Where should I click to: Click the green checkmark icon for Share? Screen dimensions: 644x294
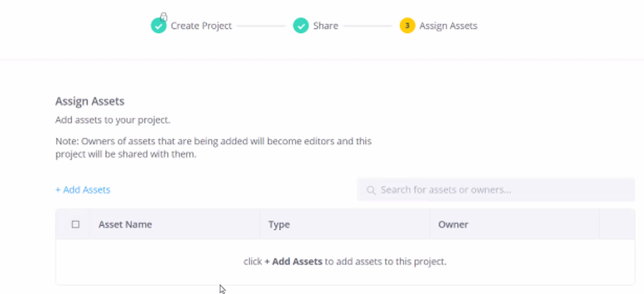[301, 26]
